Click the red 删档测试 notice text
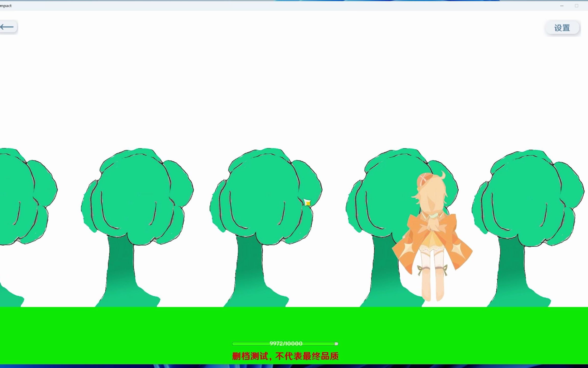The height and width of the screenshot is (368, 588). [285, 356]
